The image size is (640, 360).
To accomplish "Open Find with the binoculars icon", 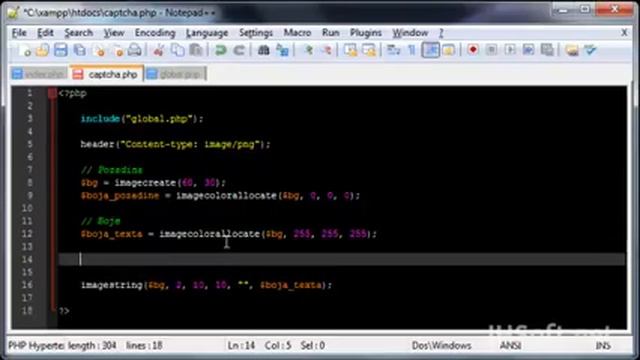I will coord(263,50).
